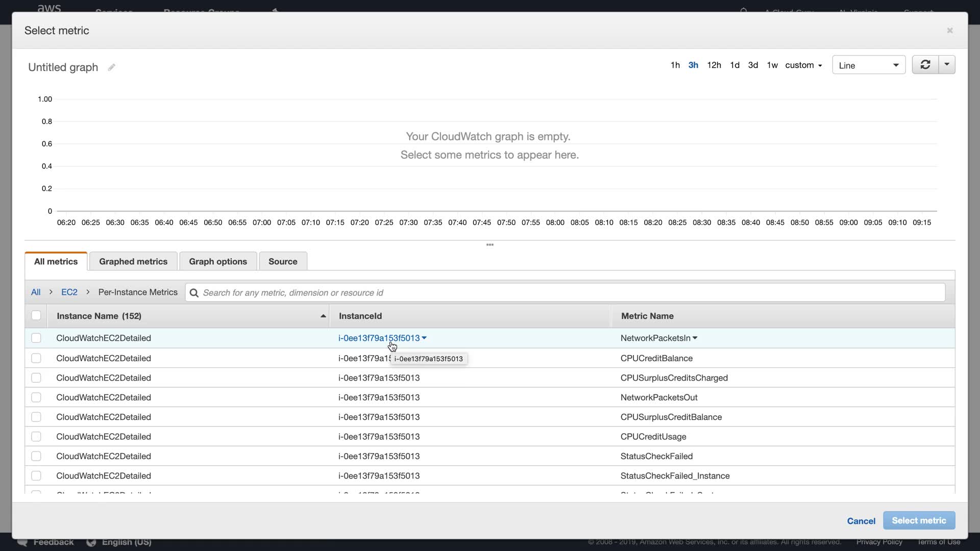Check the CPUCreditBalance row checkbox

36,358
